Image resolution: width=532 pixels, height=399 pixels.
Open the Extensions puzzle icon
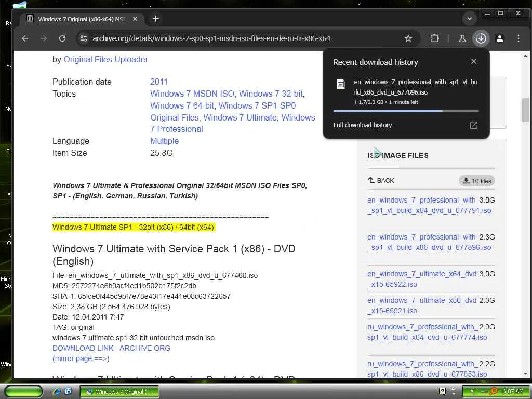[434, 38]
